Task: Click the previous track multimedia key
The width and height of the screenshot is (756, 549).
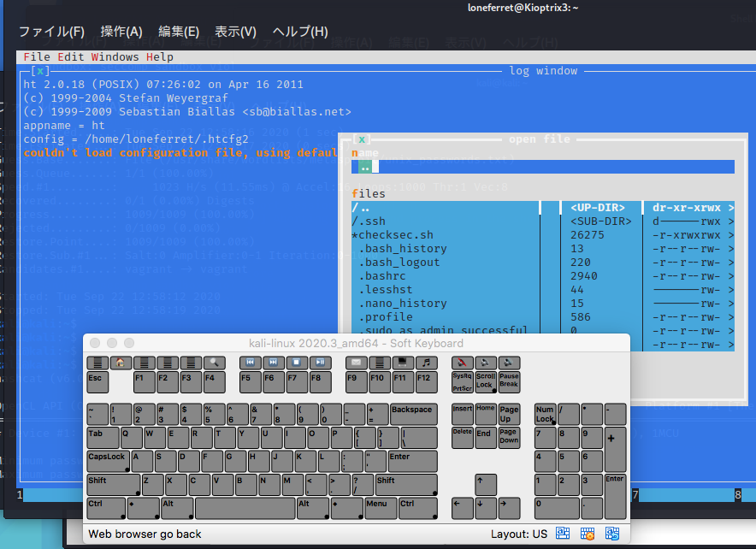Action: tap(250, 363)
